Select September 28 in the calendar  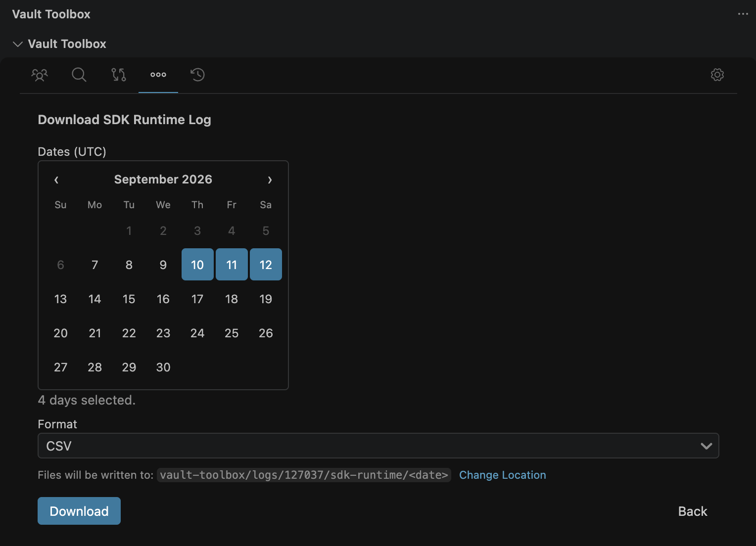pyautogui.click(x=94, y=367)
